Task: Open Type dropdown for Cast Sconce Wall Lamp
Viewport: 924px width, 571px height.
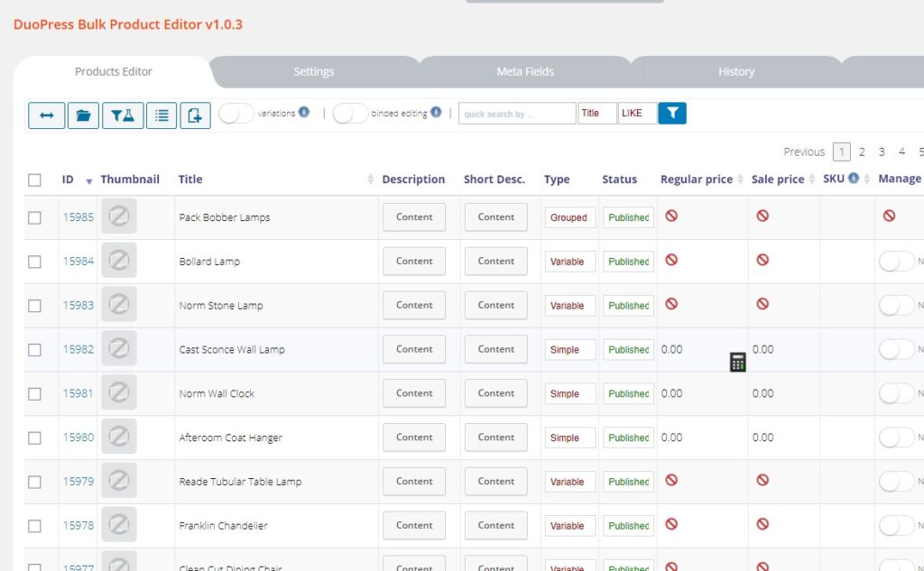Action: pos(570,350)
